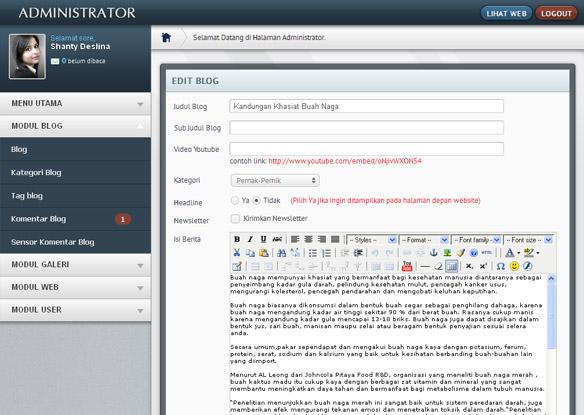584x415 pixels.
Task: Apply subscript formatting
Action: [470, 266]
